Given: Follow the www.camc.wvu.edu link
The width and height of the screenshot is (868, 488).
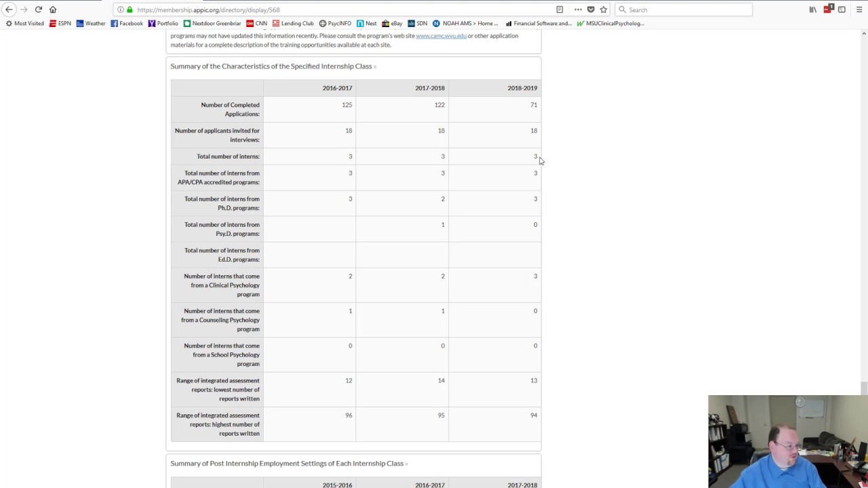Looking at the screenshot, I should 441,36.
